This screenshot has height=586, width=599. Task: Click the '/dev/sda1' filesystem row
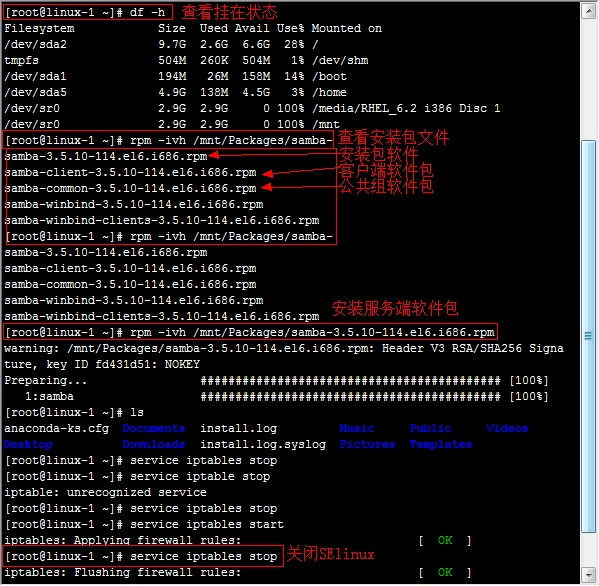pos(175,76)
